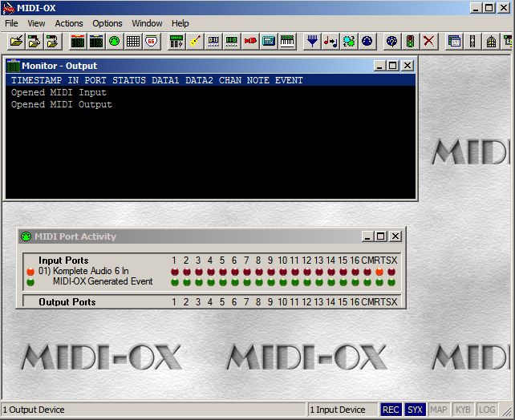This screenshot has width=515, height=420.
Task: Open the first green monitor window icon
Action: point(78,42)
